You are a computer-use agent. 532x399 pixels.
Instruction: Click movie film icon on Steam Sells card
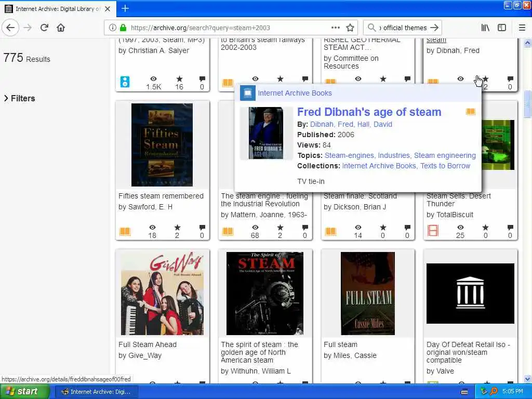pyautogui.click(x=433, y=231)
